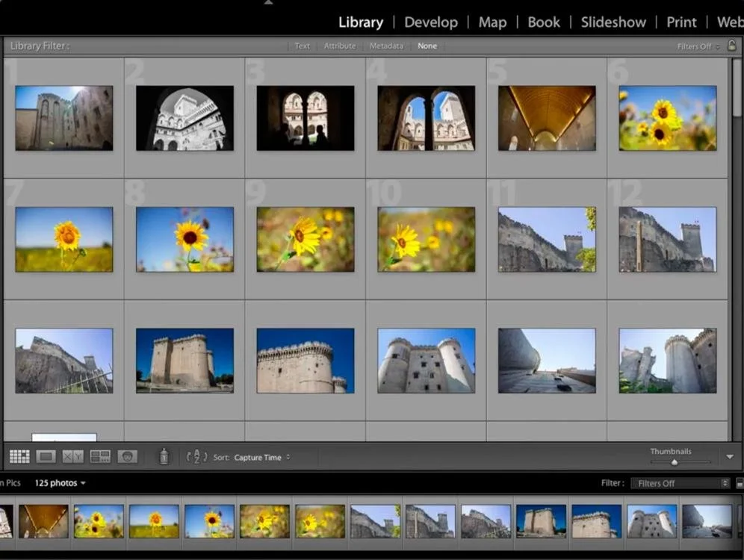Select grid photo 8 sunflower against sky
Viewport: 744px width, 560px height.
(x=185, y=240)
